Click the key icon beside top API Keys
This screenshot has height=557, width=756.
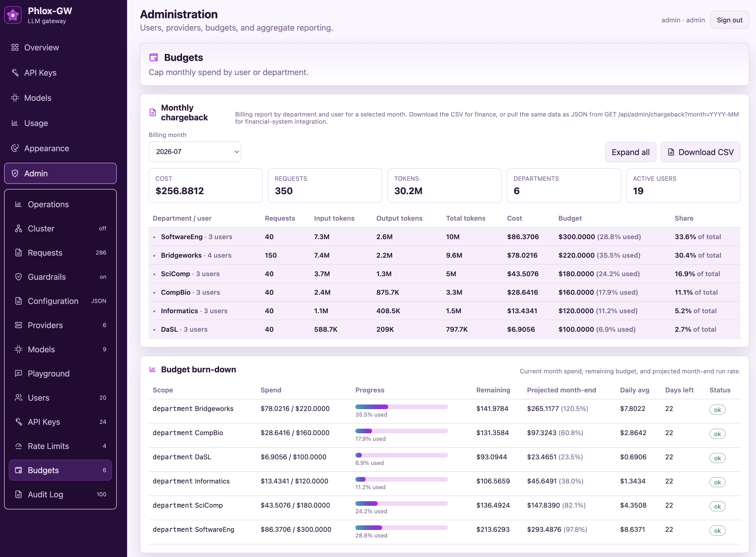15,73
